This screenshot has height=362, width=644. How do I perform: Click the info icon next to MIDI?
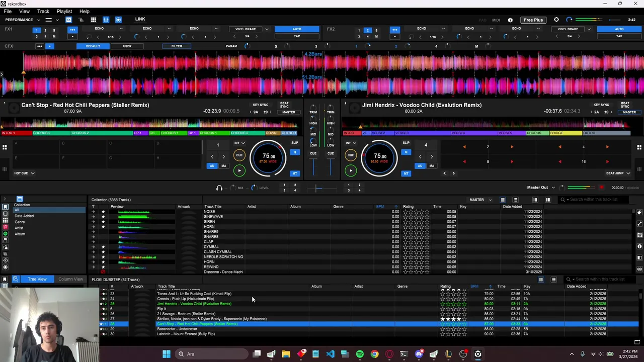[x=510, y=20]
